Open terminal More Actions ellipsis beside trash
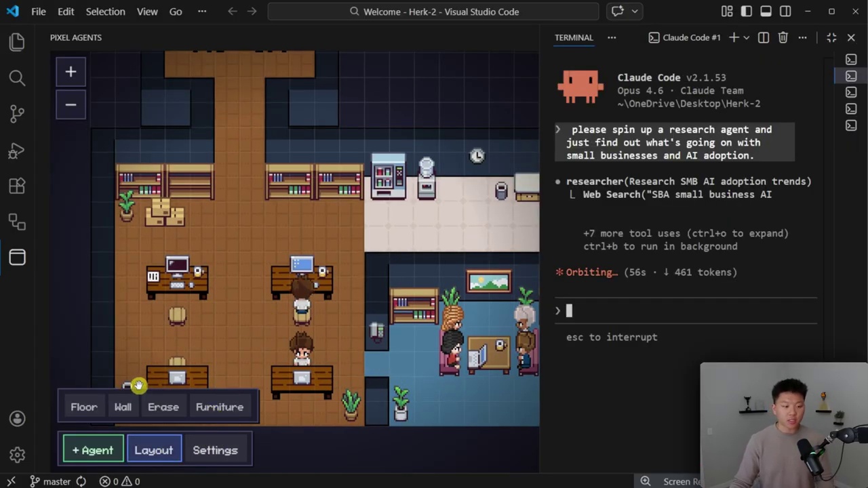The image size is (868, 488). click(802, 37)
